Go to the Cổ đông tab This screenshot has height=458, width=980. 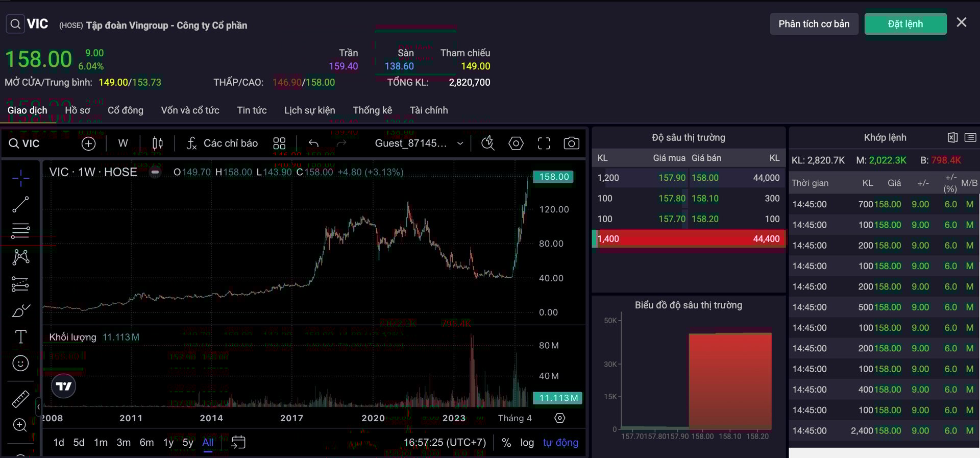click(x=126, y=110)
